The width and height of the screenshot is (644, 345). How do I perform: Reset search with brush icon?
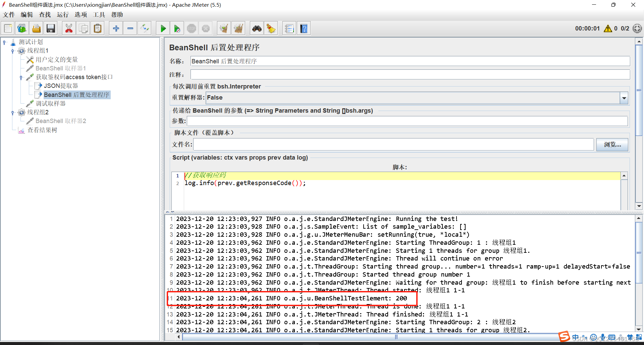click(271, 28)
